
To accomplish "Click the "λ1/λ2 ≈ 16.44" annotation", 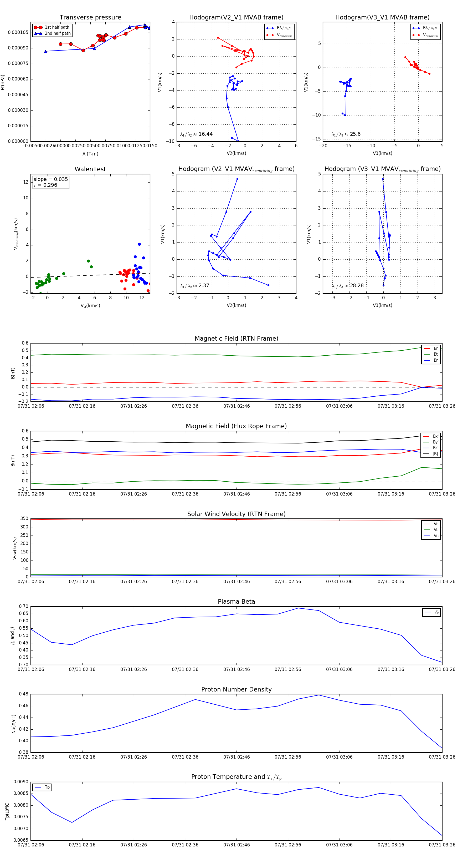I will coord(196,134).
